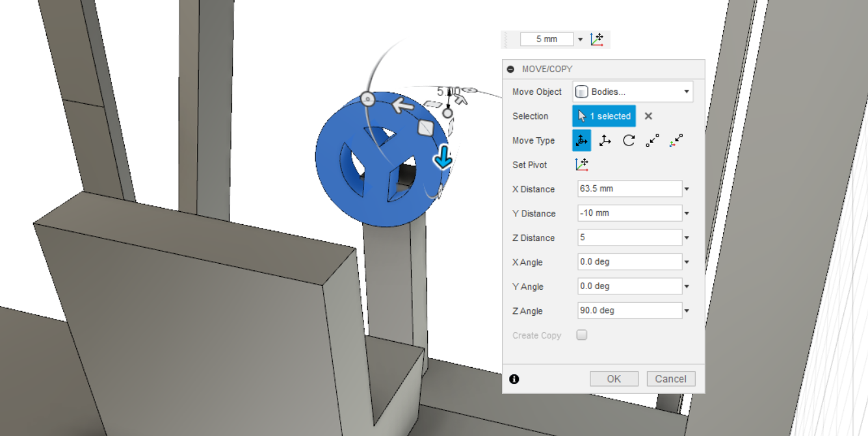Open dropdown arrow next to 5 mm field
This screenshot has width=868, height=436.
click(x=581, y=40)
